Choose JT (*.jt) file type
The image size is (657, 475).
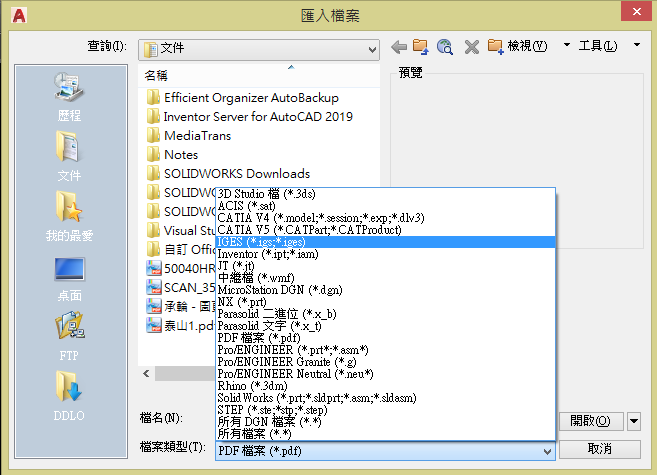pyautogui.click(x=385, y=266)
